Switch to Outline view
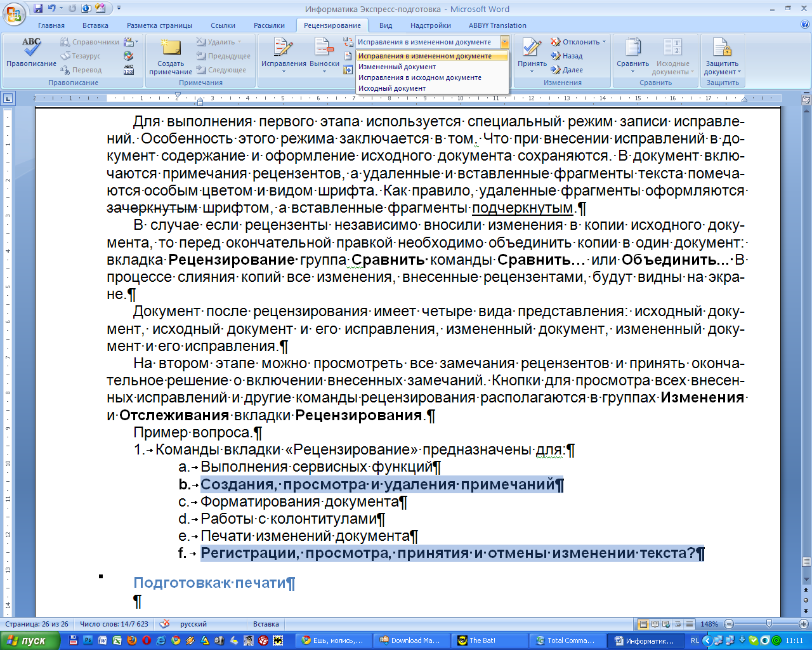The image size is (812, 650). point(678,624)
